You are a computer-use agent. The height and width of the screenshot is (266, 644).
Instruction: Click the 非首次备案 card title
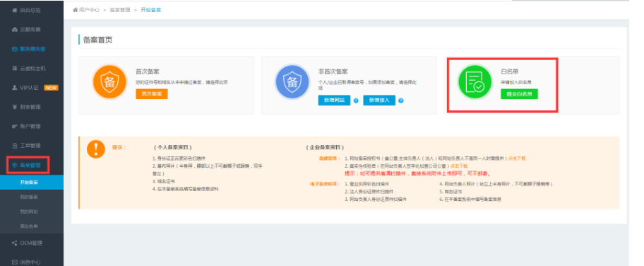[333, 71]
